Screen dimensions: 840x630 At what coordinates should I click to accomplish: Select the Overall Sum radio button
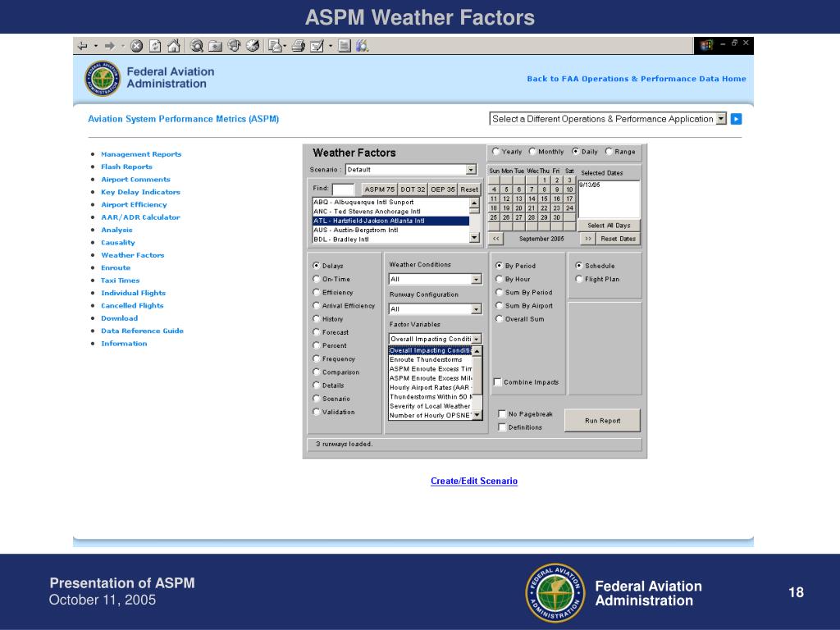click(500, 319)
